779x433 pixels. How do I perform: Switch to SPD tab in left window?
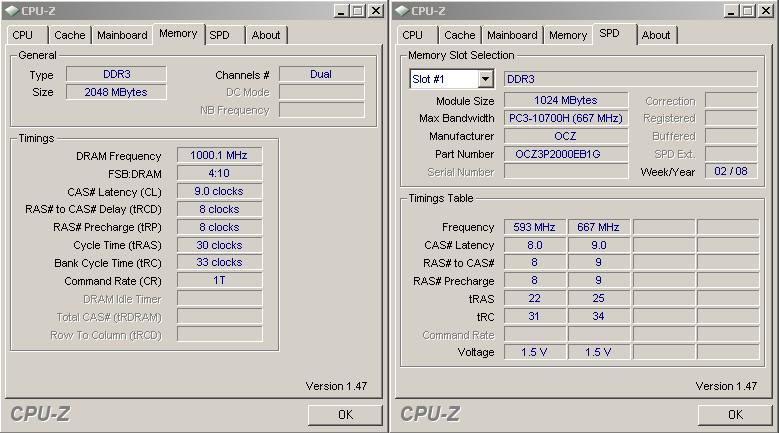pos(220,35)
